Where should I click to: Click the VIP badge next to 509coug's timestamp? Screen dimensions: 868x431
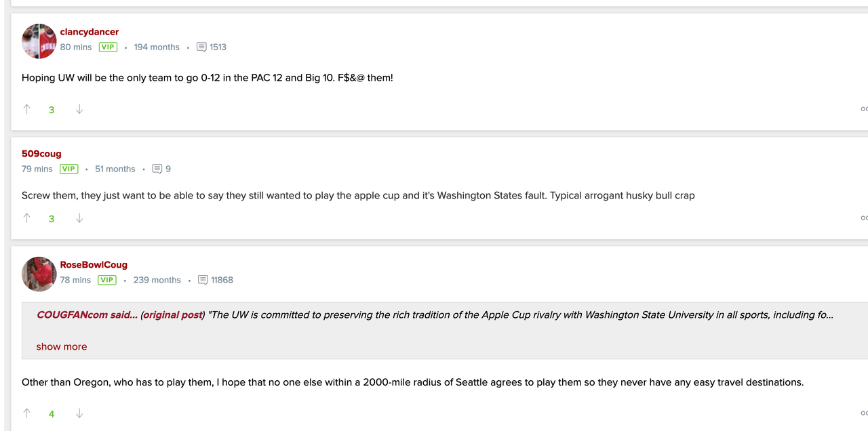pyautogui.click(x=68, y=169)
